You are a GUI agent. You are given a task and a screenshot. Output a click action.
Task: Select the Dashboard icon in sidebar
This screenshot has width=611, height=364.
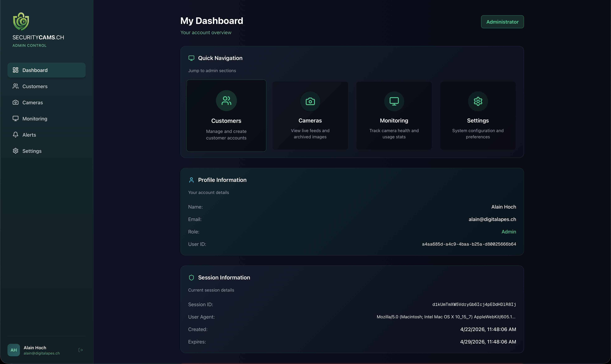[x=15, y=70]
